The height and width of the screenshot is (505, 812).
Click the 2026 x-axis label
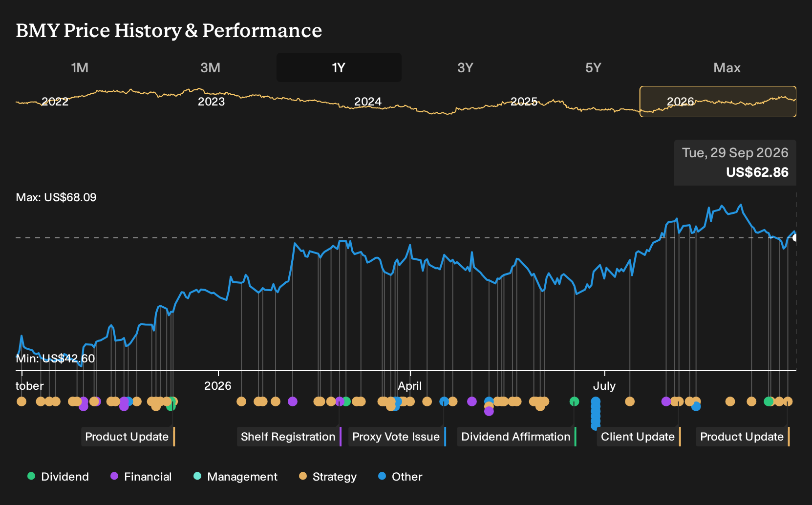pyautogui.click(x=217, y=386)
